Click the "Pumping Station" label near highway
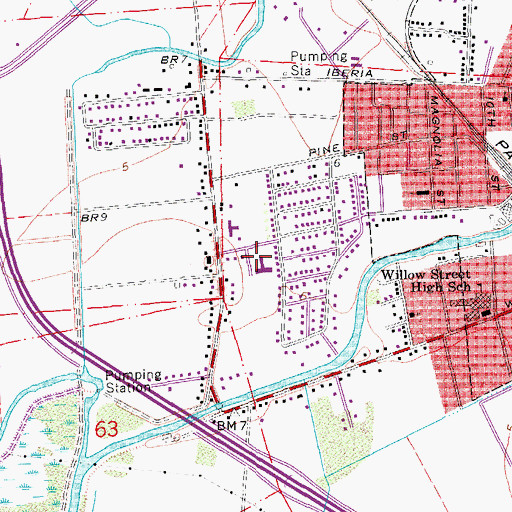This screenshot has height=512, width=512. point(133,381)
